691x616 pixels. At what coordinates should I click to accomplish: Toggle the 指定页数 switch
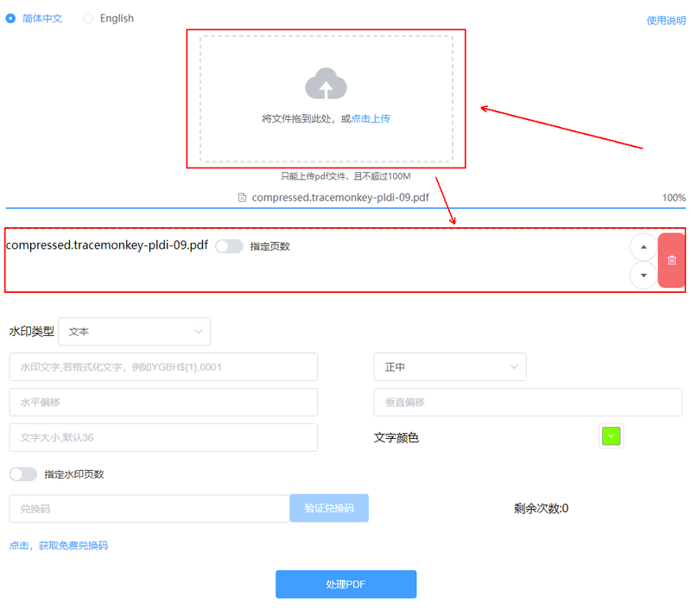point(229,246)
